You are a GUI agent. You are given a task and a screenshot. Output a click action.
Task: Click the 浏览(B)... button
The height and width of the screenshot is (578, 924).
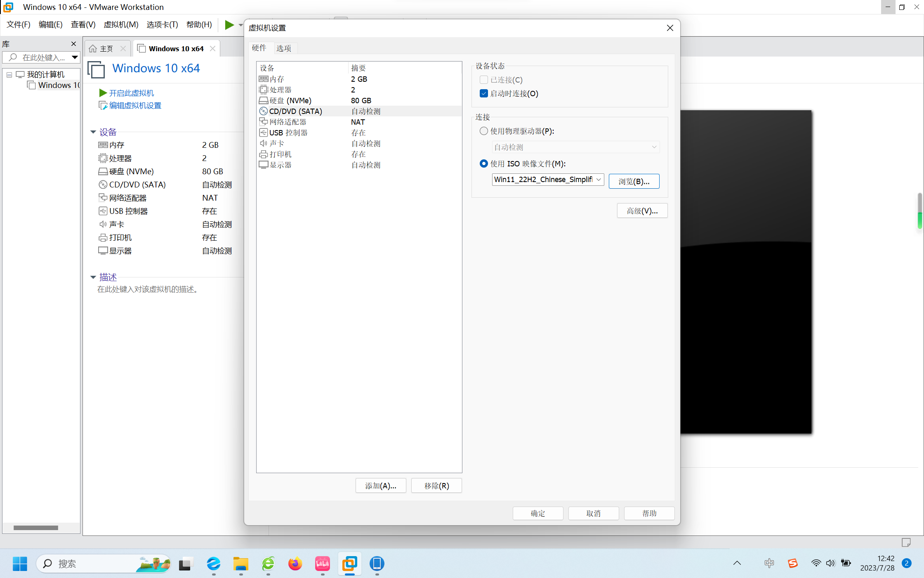[x=634, y=181]
